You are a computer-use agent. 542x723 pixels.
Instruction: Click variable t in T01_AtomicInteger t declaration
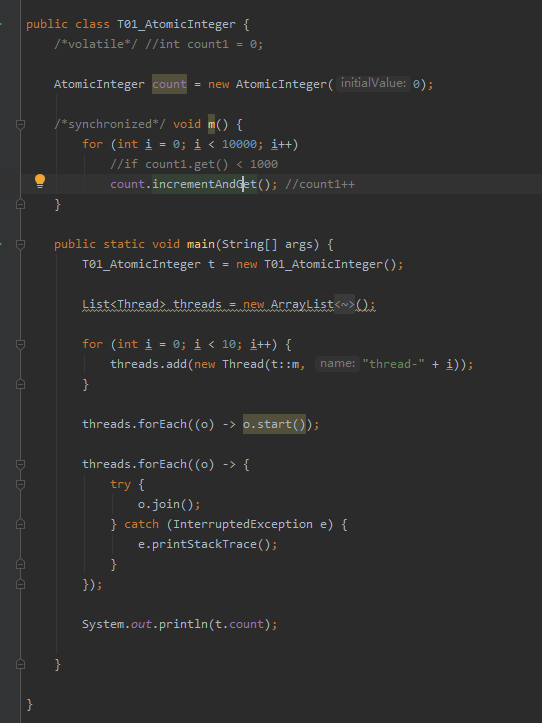[211, 264]
